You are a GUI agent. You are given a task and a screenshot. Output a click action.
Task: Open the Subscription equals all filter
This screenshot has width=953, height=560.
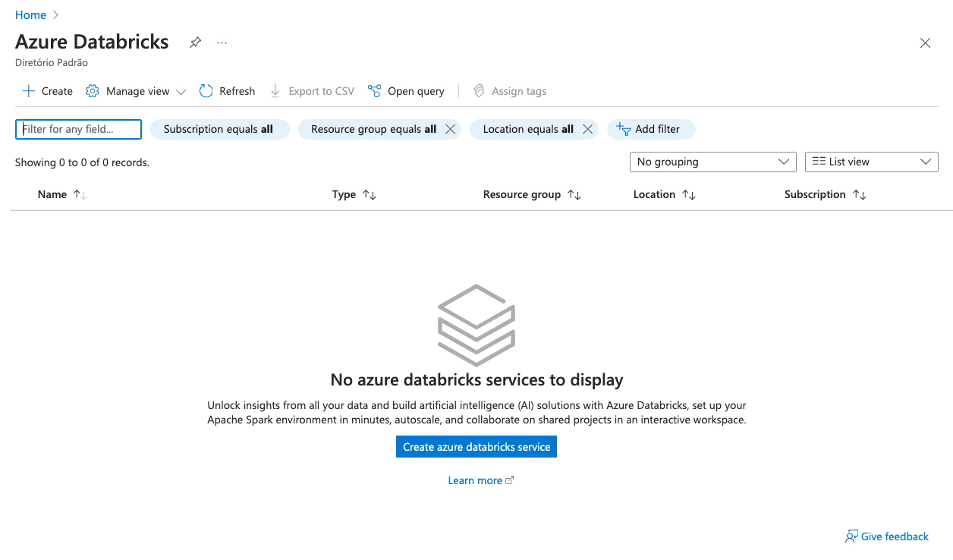(x=220, y=129)
